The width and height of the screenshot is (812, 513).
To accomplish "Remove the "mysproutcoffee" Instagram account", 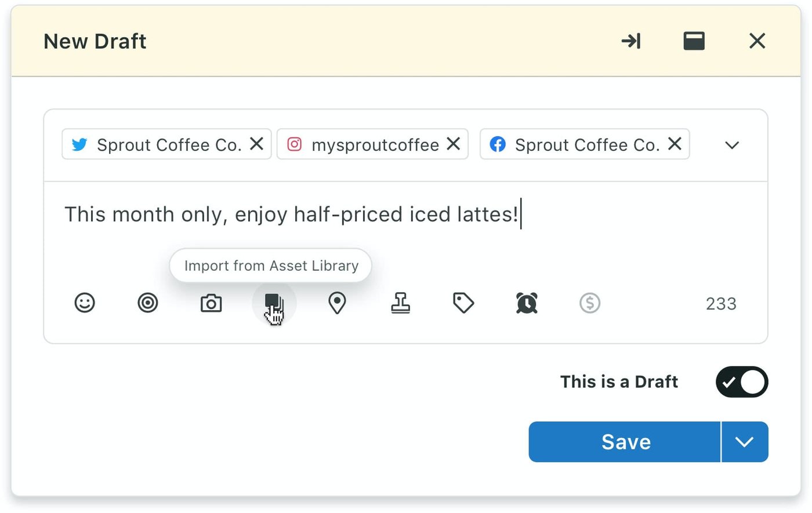I will 454,144.
